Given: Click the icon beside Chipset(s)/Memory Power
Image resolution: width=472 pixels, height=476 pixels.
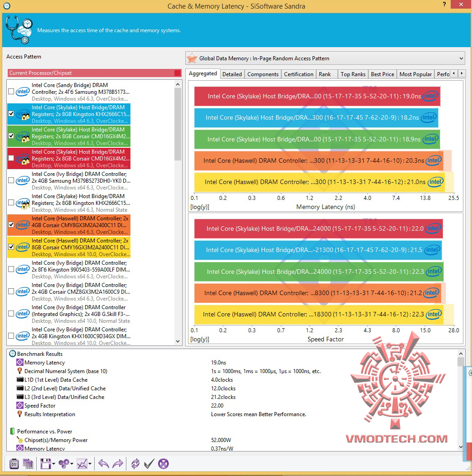Looking at the screenshot, I should (x=20, y=440).
